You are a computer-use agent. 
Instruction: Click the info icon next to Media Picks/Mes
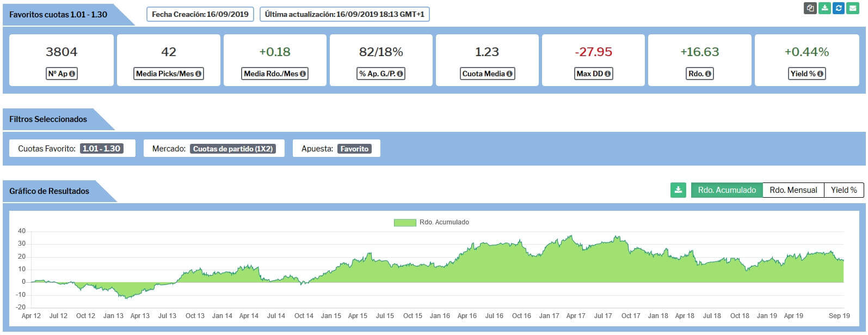(x=198, y=74)
